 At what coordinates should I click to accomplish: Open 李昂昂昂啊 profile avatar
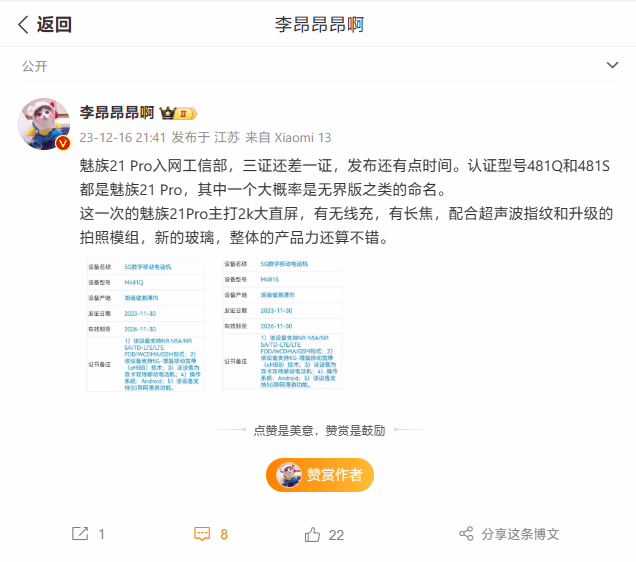coord(44,124)
